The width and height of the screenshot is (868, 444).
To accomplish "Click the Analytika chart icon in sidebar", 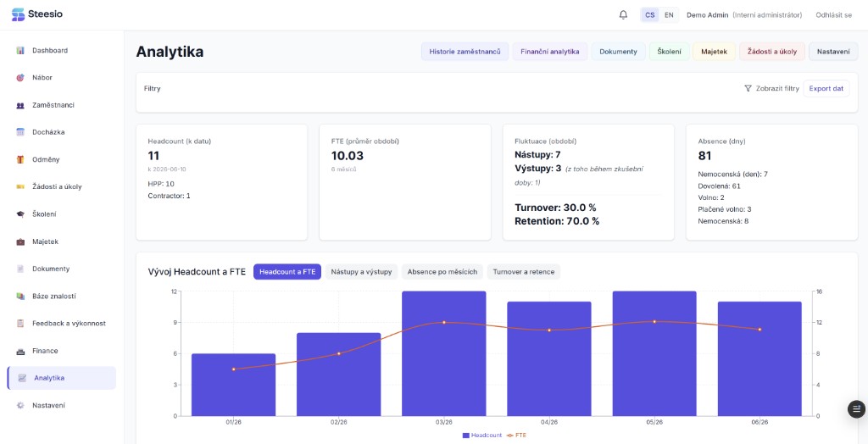I will 22,378.
